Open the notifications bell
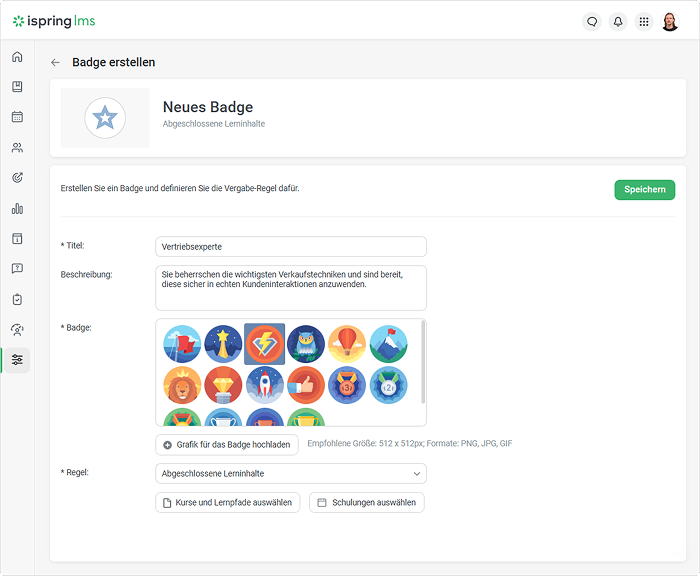700x576 pixels. [x=618, y=21]
